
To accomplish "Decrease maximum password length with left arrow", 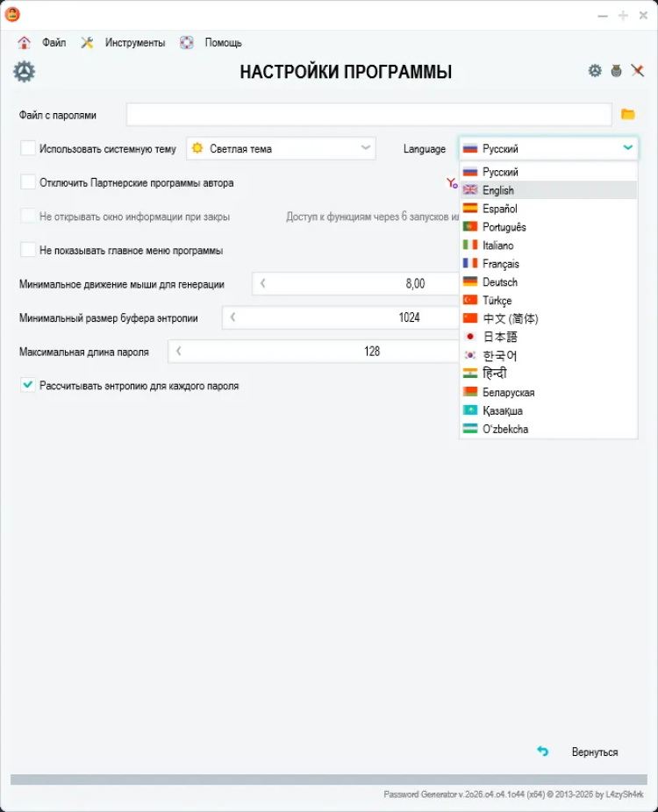I will (179, 351).
